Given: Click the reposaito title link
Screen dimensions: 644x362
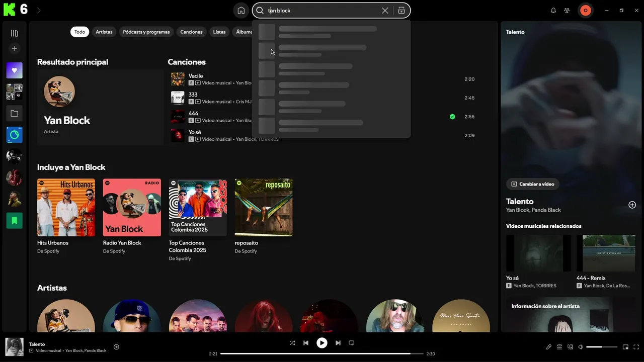Looking at the screenshot, I should pos(246,243).
